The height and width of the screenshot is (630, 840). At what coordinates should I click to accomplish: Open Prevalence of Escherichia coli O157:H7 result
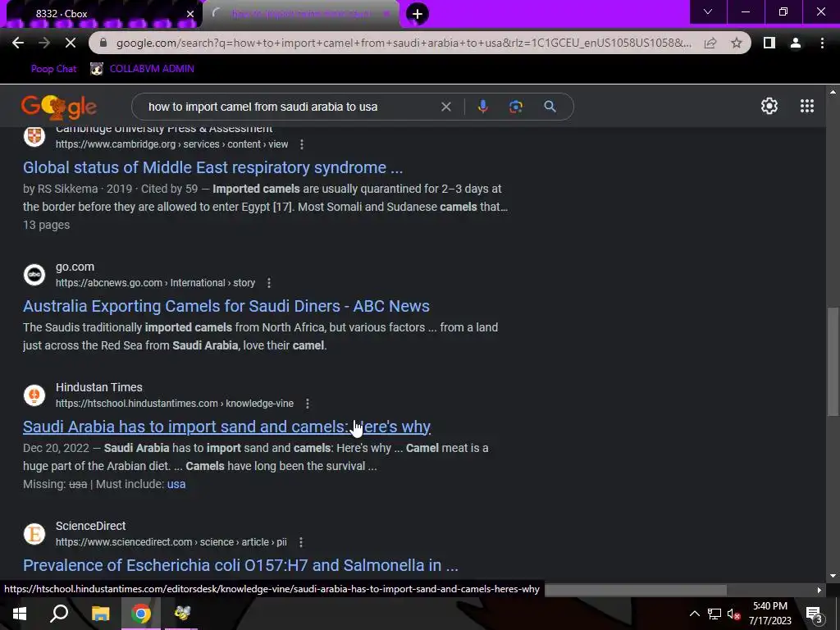pos(240,565)
